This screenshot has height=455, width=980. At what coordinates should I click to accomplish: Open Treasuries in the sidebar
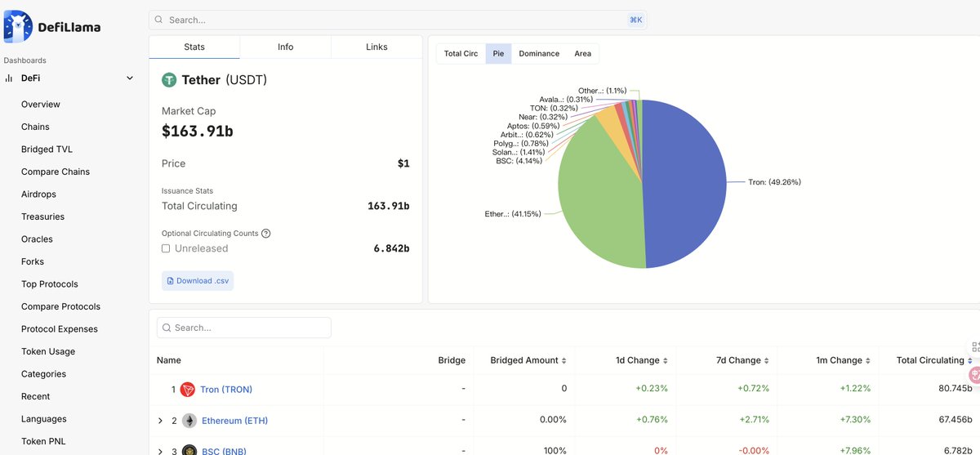click(x=42, y=216)
